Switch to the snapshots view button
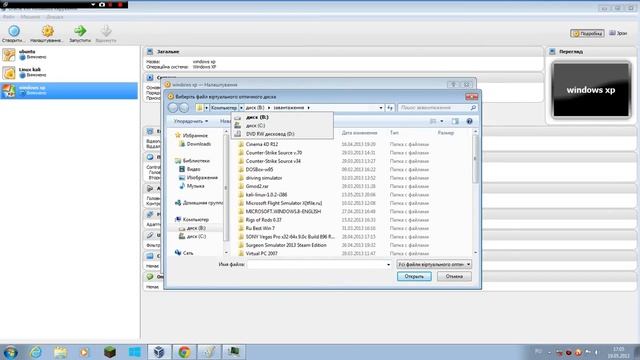The height and width of the screenshot is (360, 640). (618, 33)
